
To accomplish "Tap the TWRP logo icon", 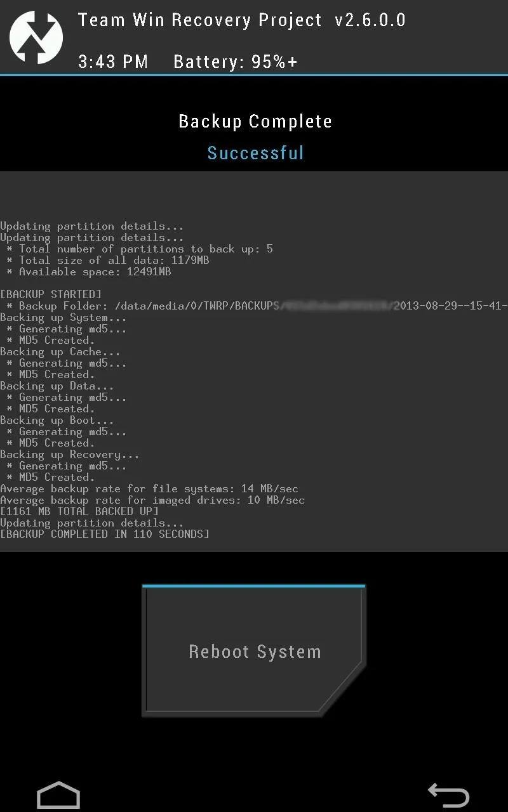I will [36, 37].
